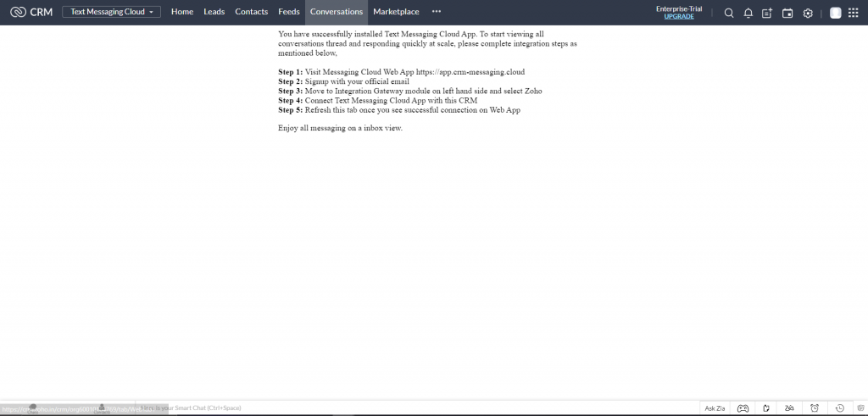Click the Zia icon in bottom bar

[790, 408]
